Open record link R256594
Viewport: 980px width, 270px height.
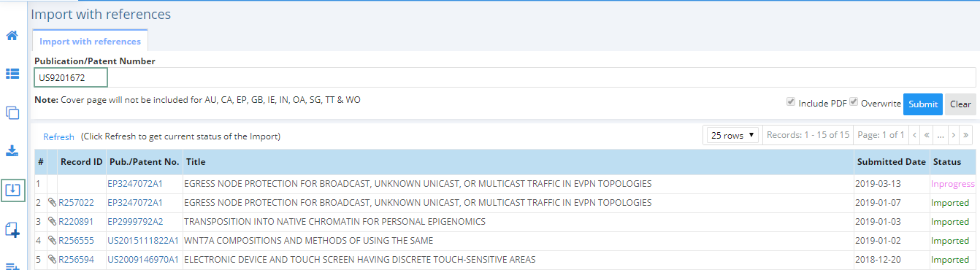coord(76,260)
